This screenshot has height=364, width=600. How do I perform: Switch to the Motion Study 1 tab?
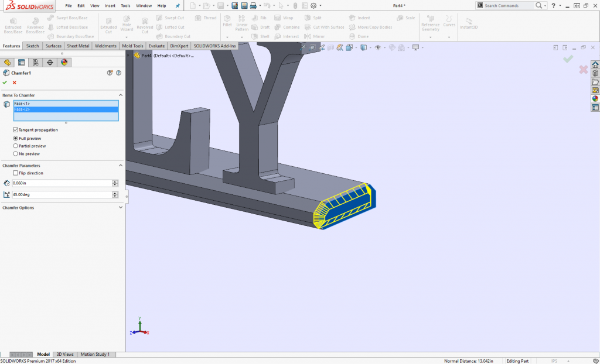click(95, 355)
